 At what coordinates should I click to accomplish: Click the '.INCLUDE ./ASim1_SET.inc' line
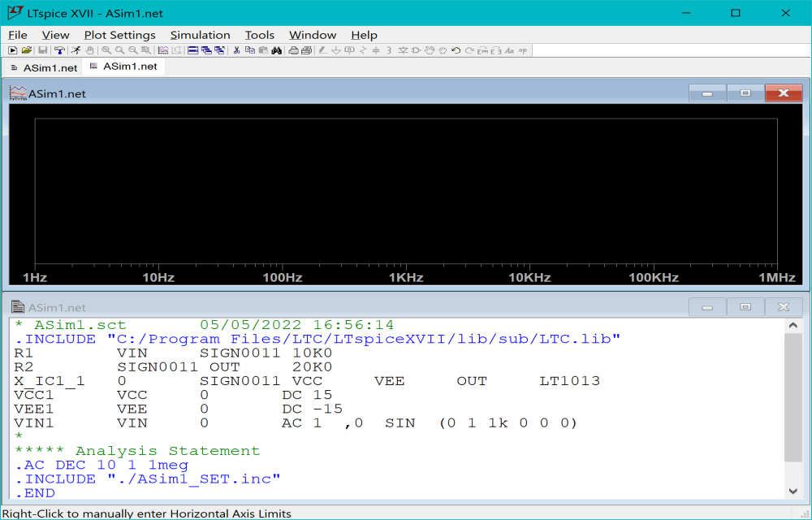click(148, 479)
